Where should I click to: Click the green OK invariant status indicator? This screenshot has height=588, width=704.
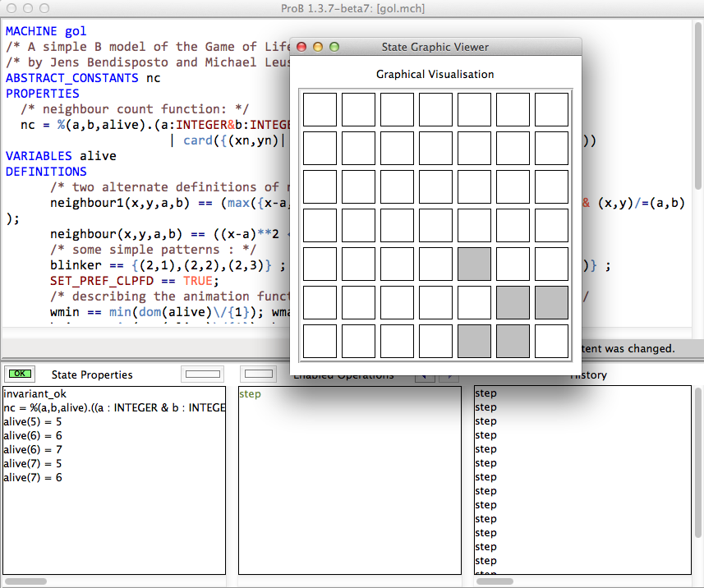pos(20,374)
